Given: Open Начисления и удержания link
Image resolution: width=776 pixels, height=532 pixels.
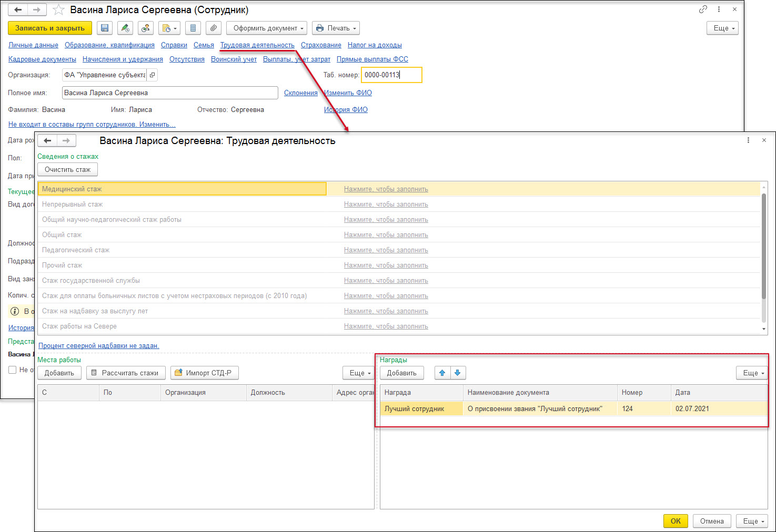Looking at the screenshot, I should [123, 59].
